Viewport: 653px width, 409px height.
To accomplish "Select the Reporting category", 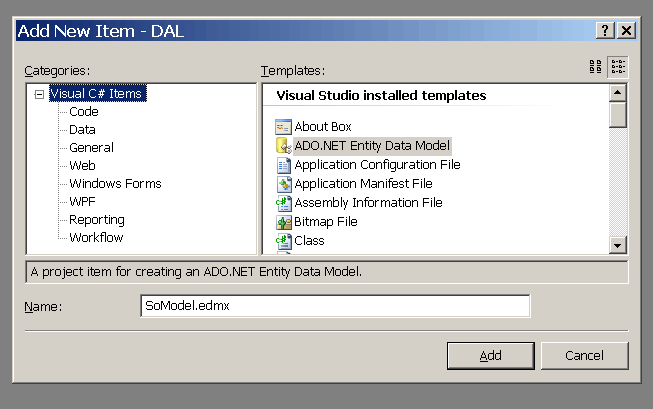I will pyautogui.click(x=97, y=219).
